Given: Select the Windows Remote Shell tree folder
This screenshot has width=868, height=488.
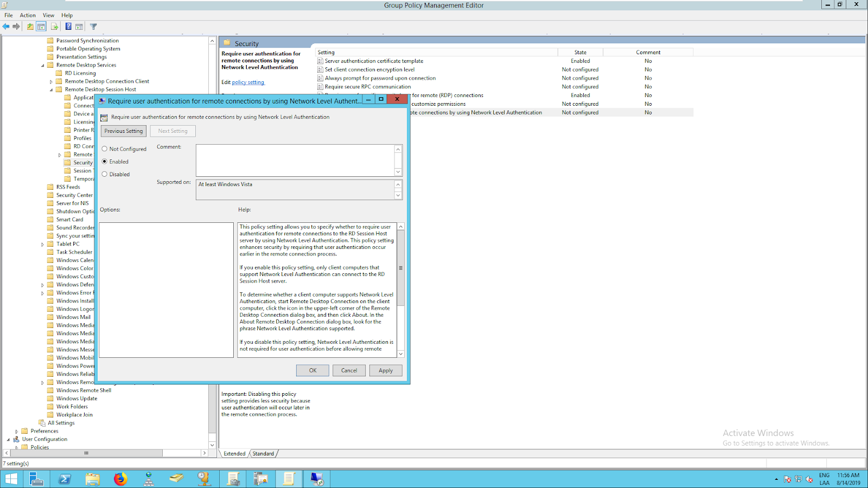Looking at the screenshot, I should pyautogui.click(x=84, y=390).
